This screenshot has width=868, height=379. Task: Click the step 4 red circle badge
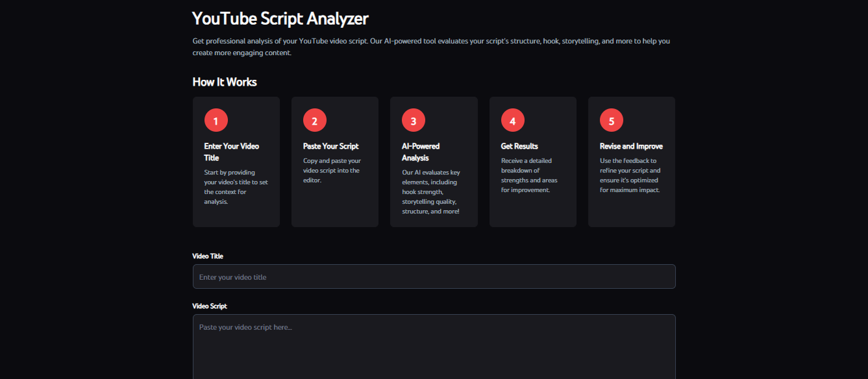tap(513, 120)
